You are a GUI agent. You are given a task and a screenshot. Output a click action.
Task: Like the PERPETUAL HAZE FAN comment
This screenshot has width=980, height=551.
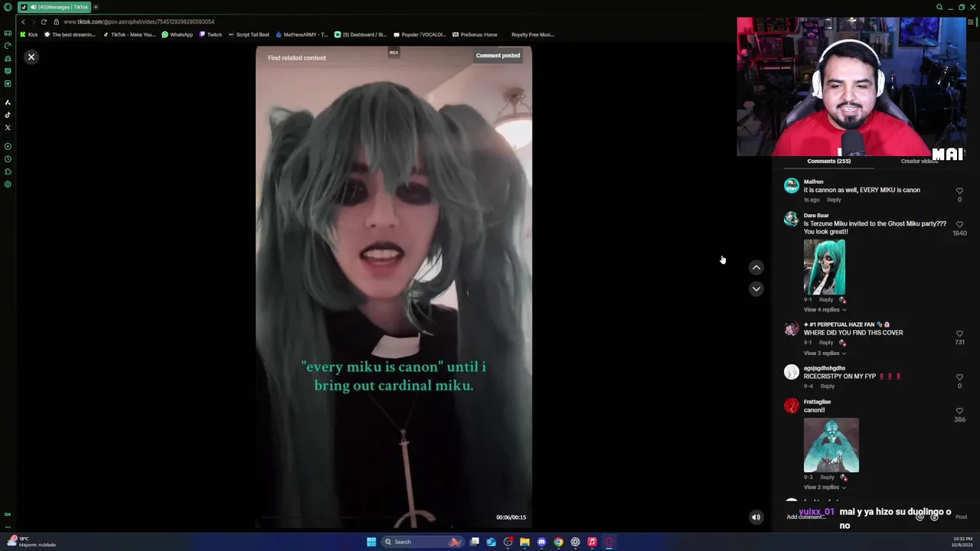[x=959, y=334]
